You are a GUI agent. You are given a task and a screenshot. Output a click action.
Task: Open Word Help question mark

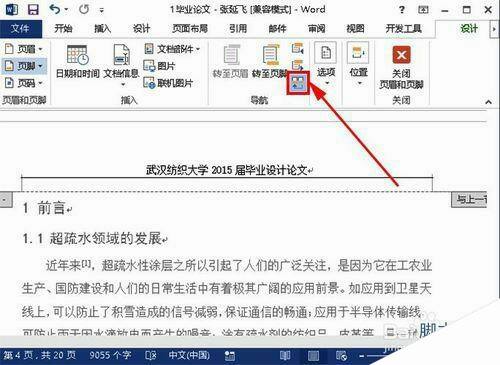point(402,10)
